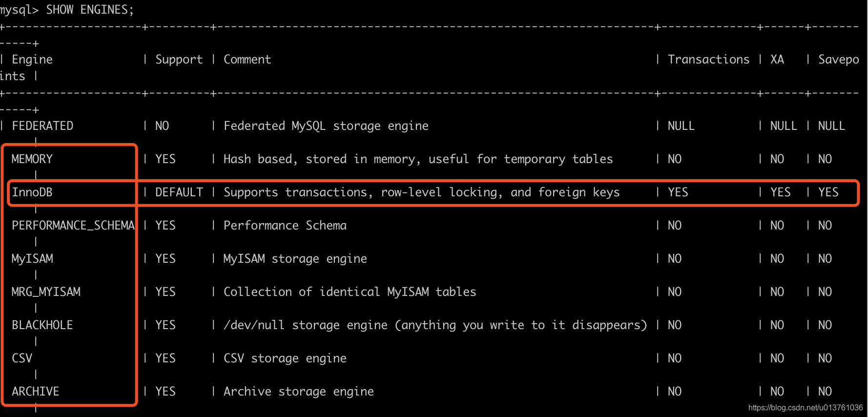Click the SHOW ENGINES; command text
Screen dimensions: 868x417
(x=90, y=10)
